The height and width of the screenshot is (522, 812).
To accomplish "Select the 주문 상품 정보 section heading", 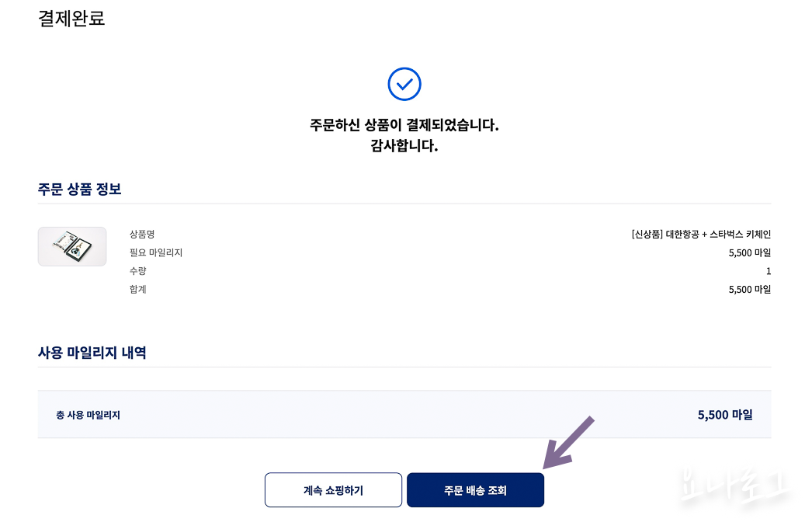I will pyautogui.click(x=80, y=189).
